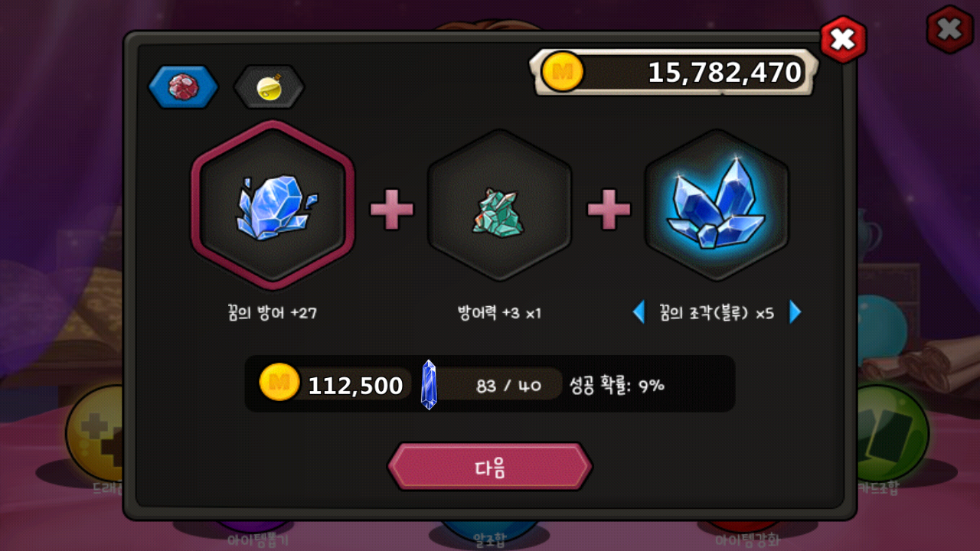This screenshot has width=980, height=551.
Task: Click the 15,782,470 gold balance display
Action: pyautogui.click(x=674, y=73)
